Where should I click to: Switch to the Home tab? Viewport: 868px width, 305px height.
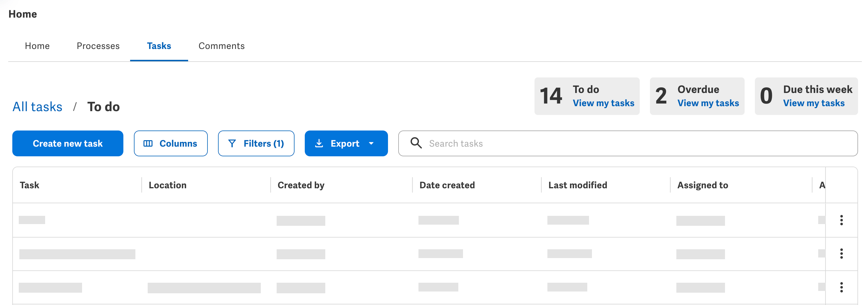click(37, 45)
